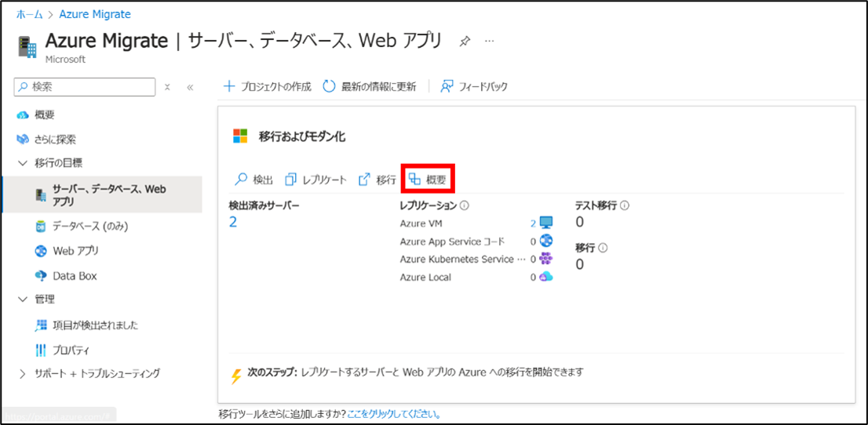Select サーバー、データベース、Web アプリ nav item

click(x=101, y=195)
